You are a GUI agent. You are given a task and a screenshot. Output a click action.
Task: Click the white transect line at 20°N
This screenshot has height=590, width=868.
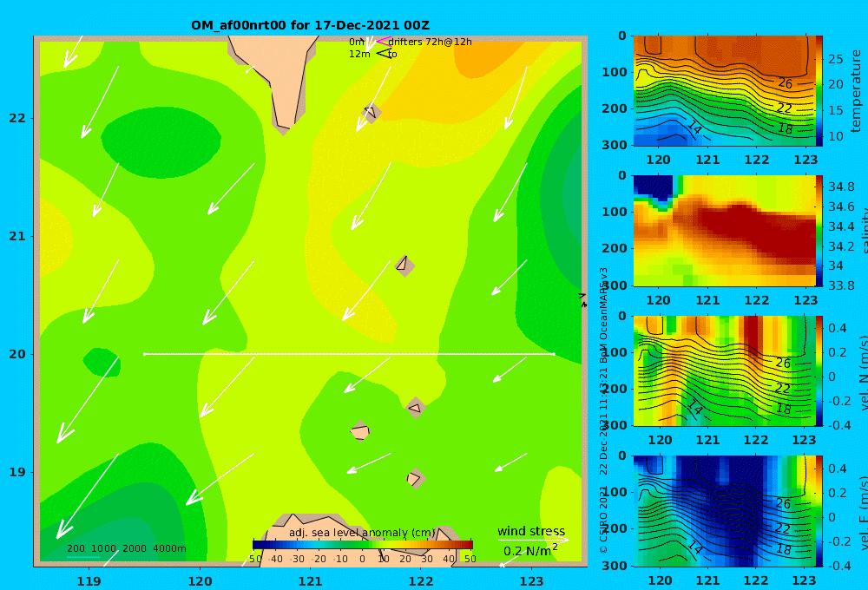349,354
